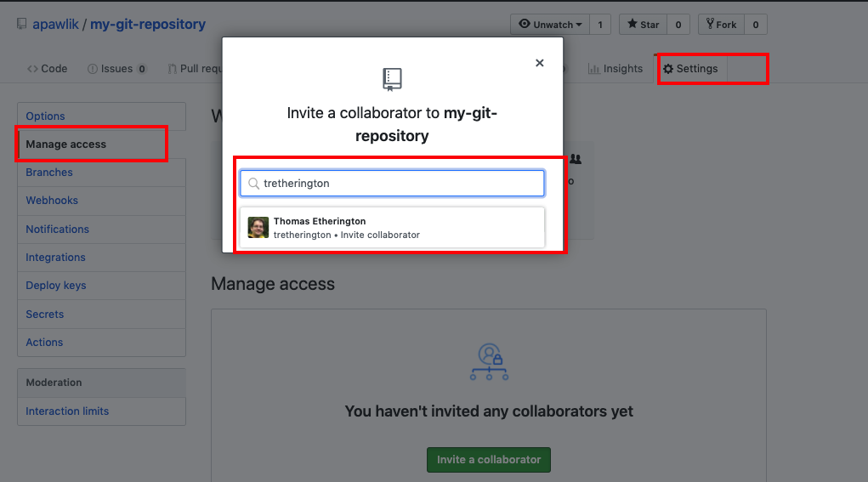Open the Unwatch dropdown
The width and height of the screenshot is (868, 482).
pos(550,25)
